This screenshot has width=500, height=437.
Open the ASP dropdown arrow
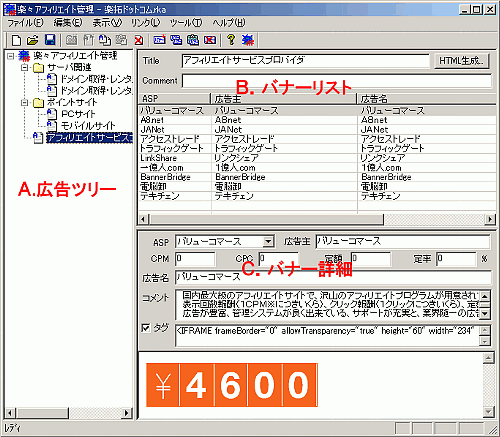[268, 241]
